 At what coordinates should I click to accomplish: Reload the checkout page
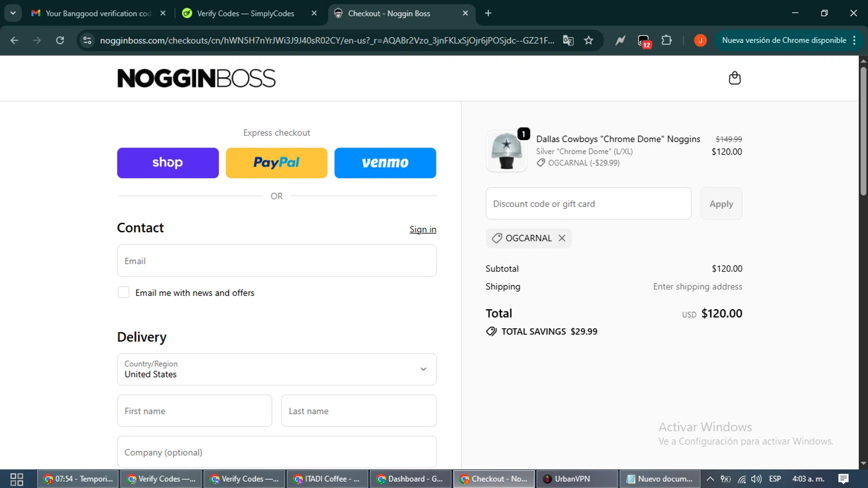(x=60, y=41)
